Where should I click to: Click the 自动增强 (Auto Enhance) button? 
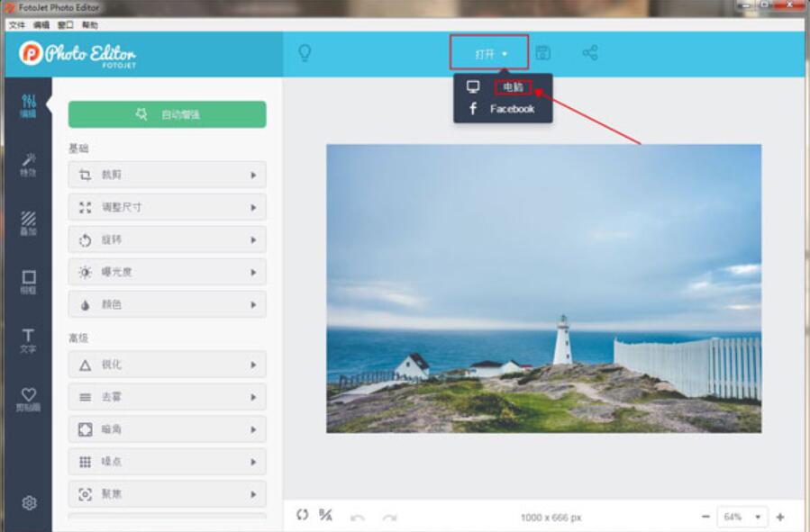pyautogui.click(x=166, y=114)
